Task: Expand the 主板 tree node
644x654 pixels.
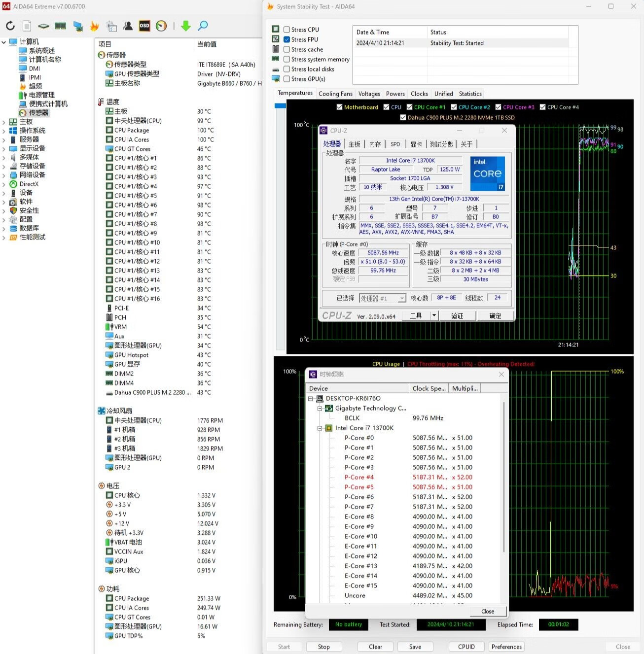Action: [x=4, y=122]
